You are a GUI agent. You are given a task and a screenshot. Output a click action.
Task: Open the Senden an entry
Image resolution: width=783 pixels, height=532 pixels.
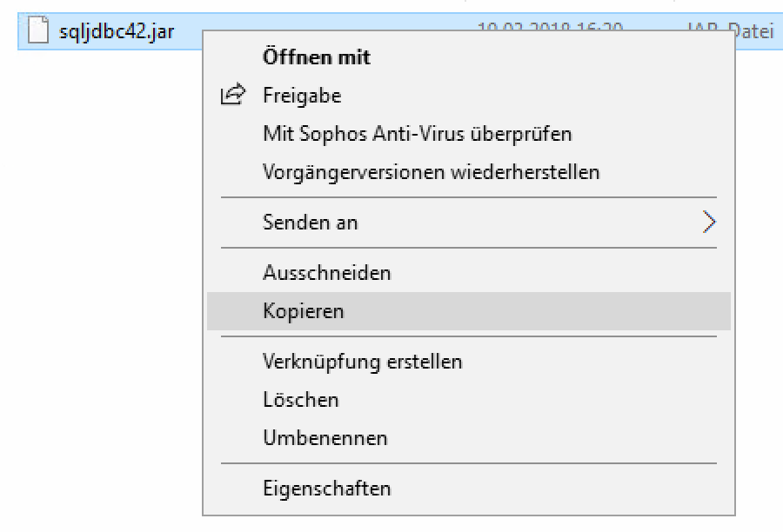pos(310,223)
